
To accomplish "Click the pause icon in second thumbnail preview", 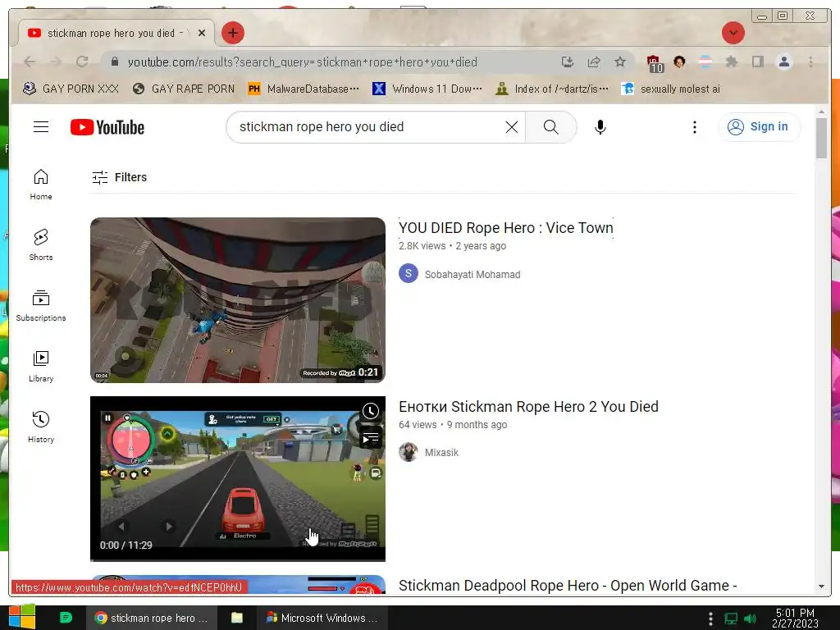I will pyautogui.click(x=107, y=418).
